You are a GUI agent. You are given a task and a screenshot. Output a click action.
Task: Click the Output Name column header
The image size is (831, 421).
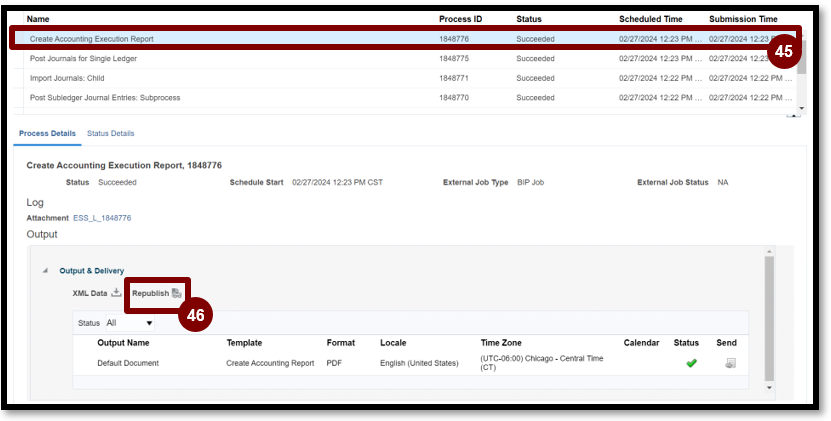[x=123, y=343]
